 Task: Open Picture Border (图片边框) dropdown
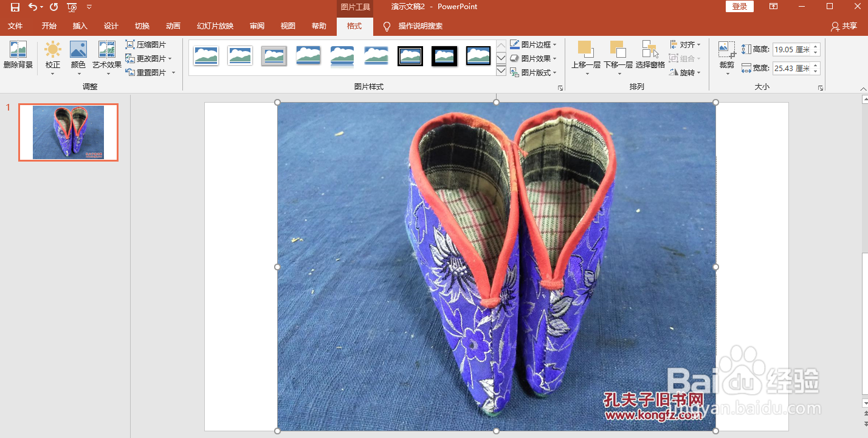533,45
